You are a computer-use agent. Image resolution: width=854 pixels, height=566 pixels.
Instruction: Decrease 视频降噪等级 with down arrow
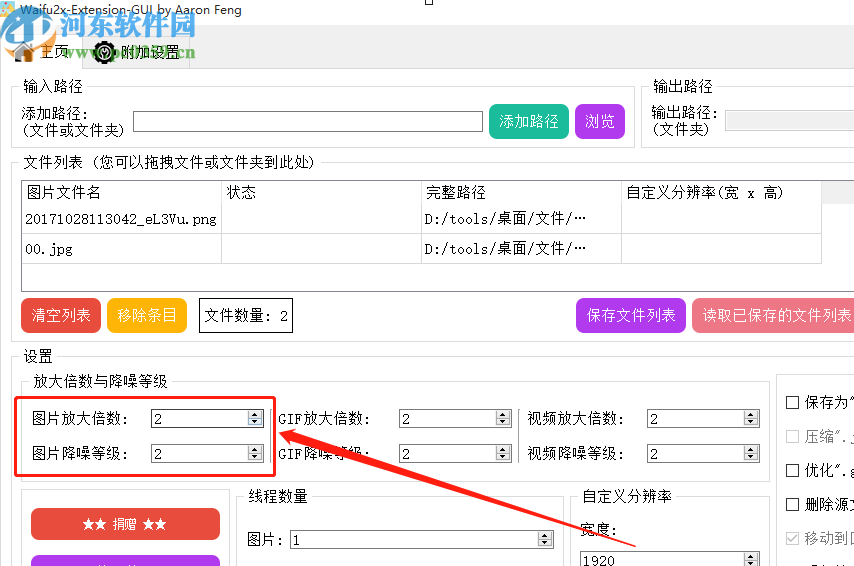click(751, 458)
